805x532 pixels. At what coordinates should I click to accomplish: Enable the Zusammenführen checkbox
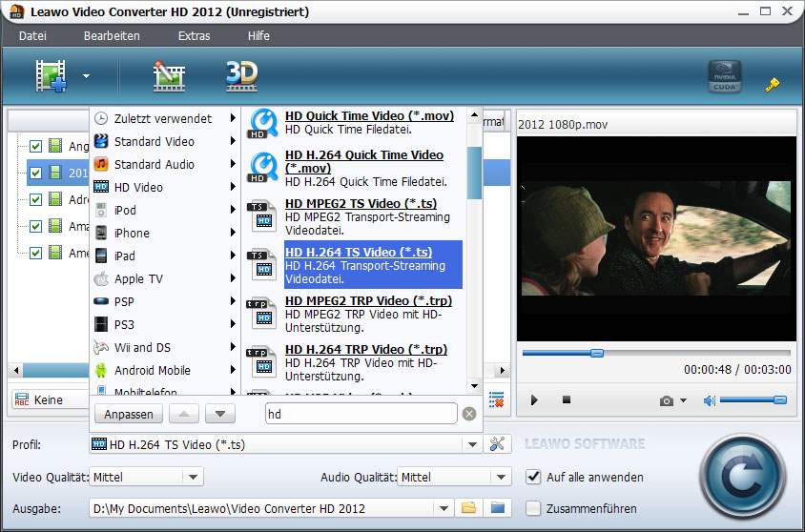tap(533, 508)
